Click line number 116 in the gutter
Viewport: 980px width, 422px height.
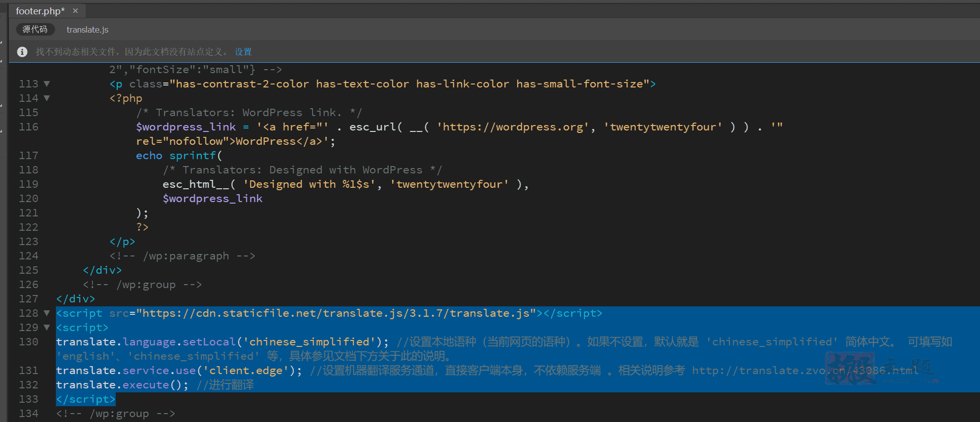tap(29, 127)
